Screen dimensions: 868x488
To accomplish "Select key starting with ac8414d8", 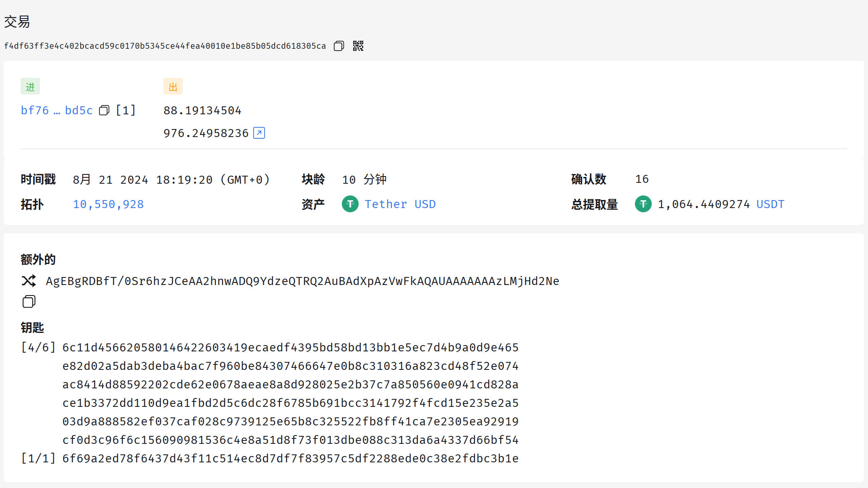I will coord(291,385).
